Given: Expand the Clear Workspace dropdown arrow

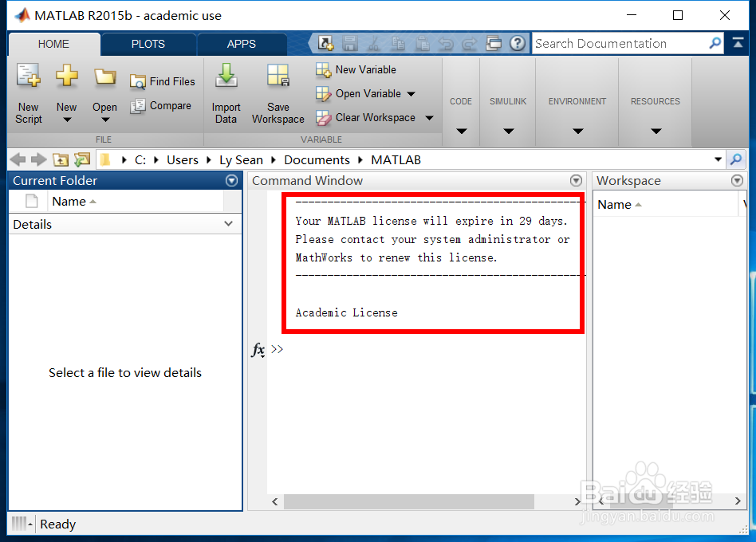Looking at the screenshot, I should click(429, 118).
